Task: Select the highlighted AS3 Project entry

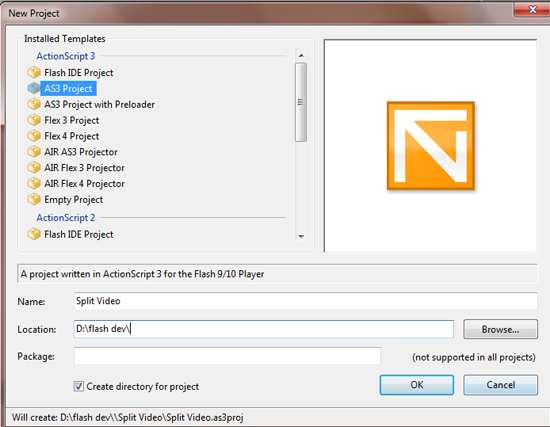Action: coord(68,88)
